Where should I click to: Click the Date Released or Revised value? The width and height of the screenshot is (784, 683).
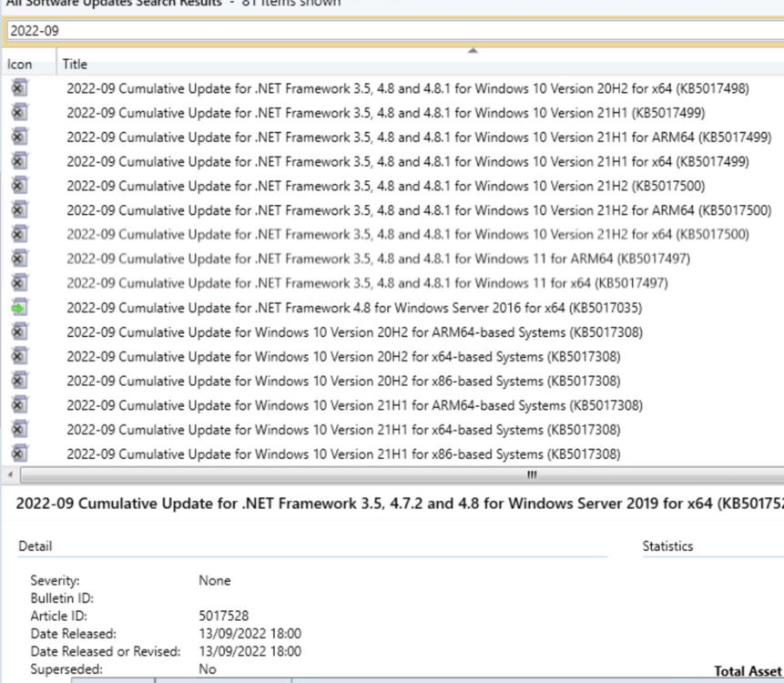pos(250,651)
